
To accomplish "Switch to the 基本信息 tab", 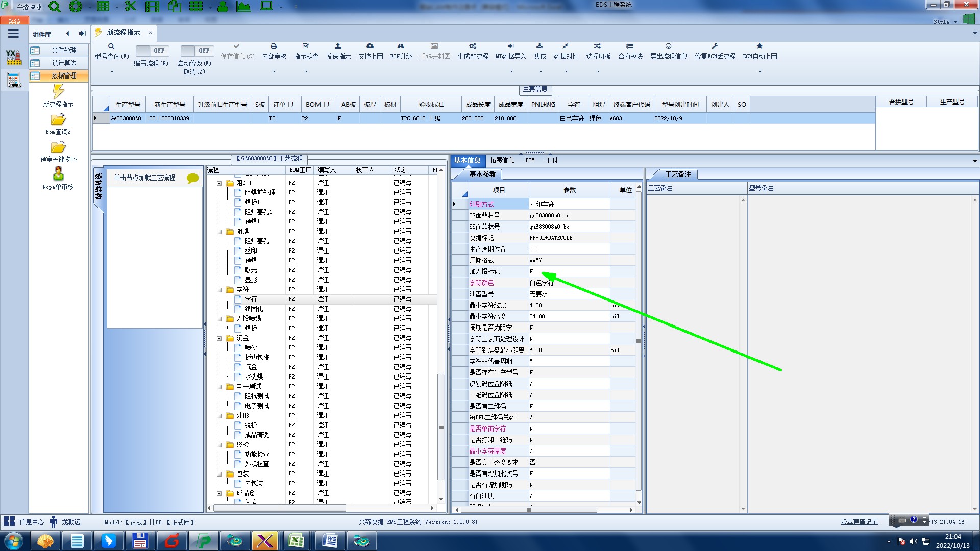I will (x=467, y=160).
